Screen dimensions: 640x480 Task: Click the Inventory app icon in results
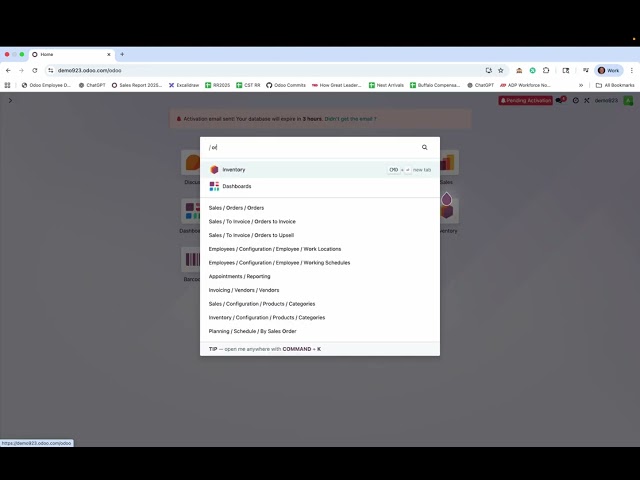[214, 169]
